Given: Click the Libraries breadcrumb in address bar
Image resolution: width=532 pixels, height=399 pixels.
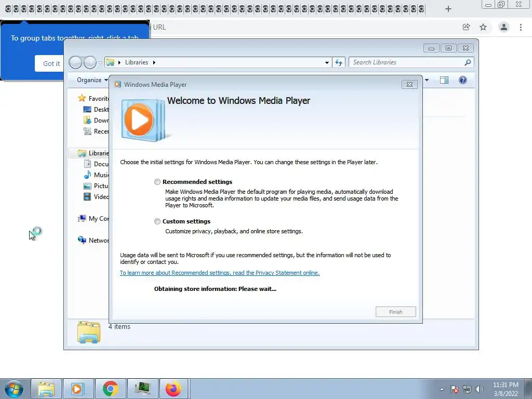Looking at the screenshot, I should pos(137,62).
